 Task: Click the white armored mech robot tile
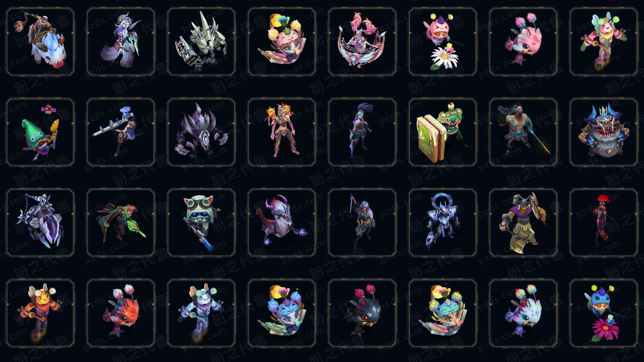click(x=201, y=42)
